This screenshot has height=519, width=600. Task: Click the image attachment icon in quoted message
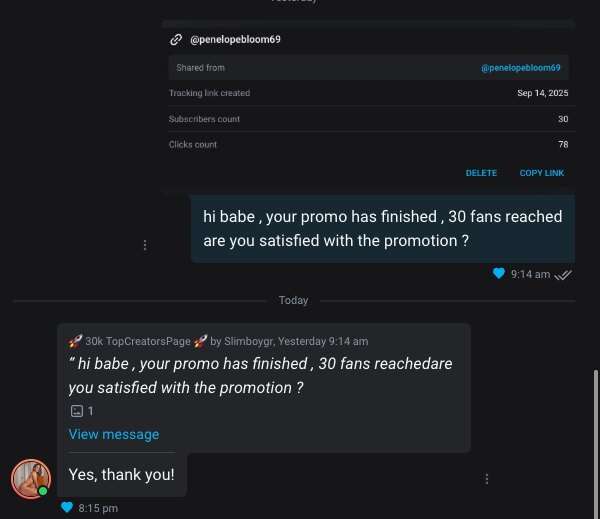(x=77, y=411)
